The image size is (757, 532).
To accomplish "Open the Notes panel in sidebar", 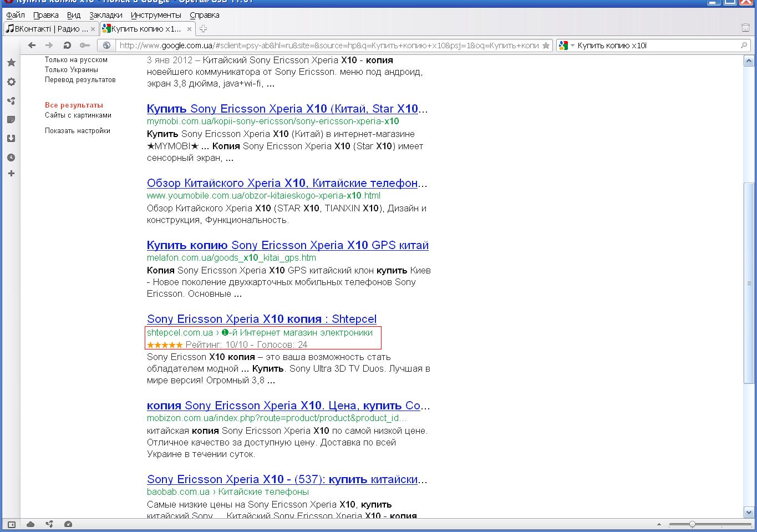I will [x=11, y=120].
